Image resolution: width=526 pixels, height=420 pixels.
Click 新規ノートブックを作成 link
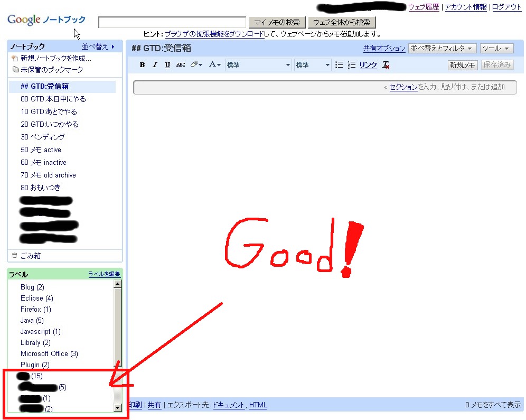pos(55,58)
